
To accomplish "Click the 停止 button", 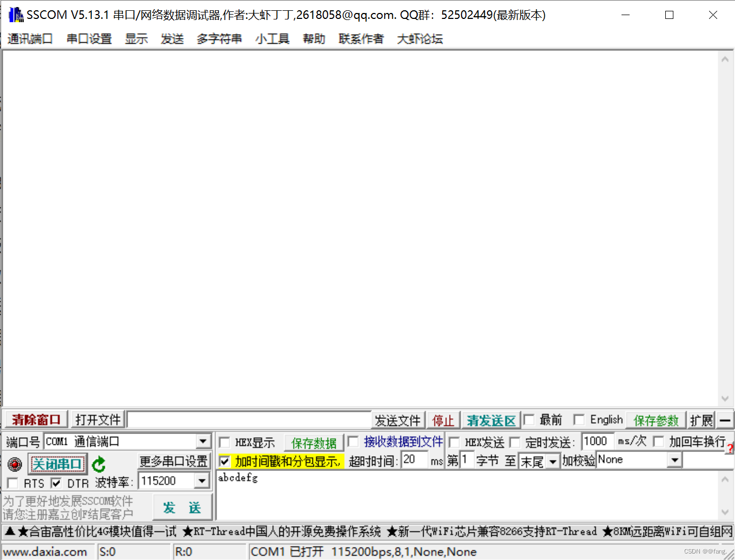I will 443,420.
